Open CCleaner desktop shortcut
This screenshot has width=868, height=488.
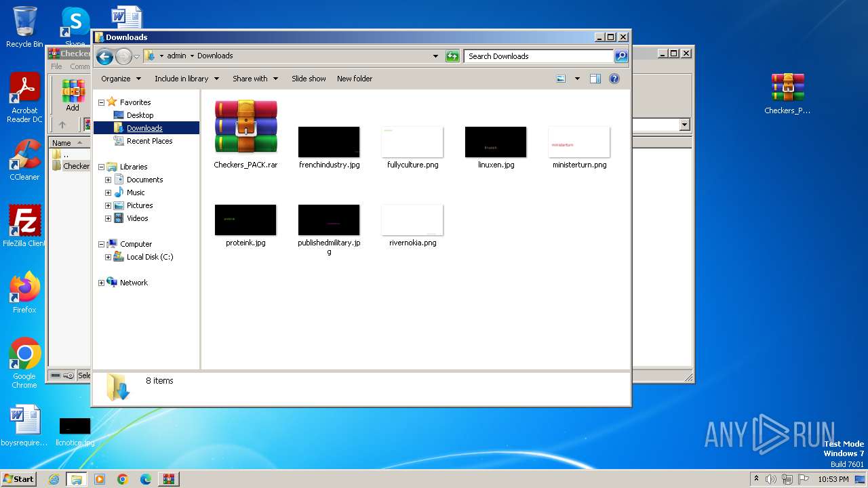24,160
